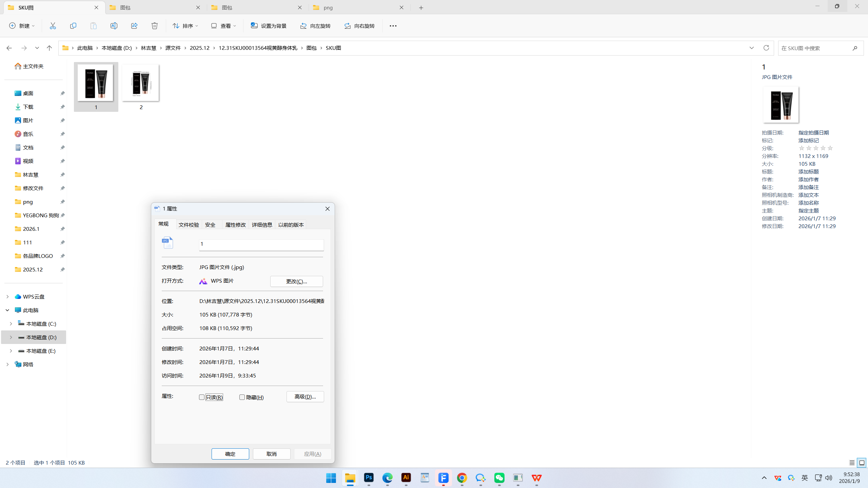This screenshot has height=488, width=868.
Task: Switch to details list view icon
Action: [x=852, y=463]
